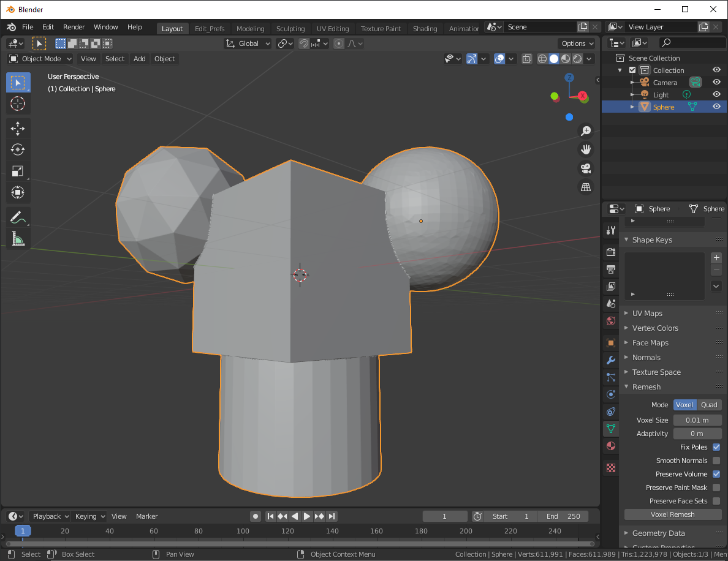Click the Voxel Size value field
728x561 pixels.
click(697, 420)
